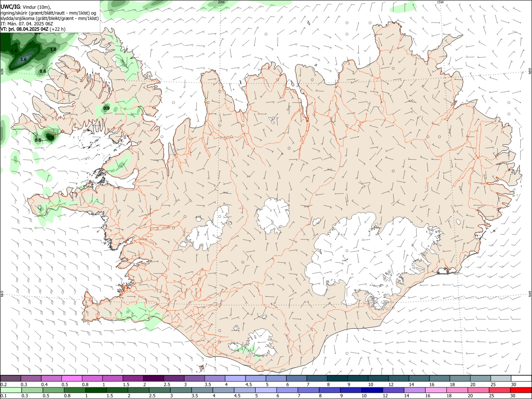Viewport: 532px width, 399px height.
Task: Click the dark teal 8 swatch in the upper legend row
Action: click(x=337, y=379)
